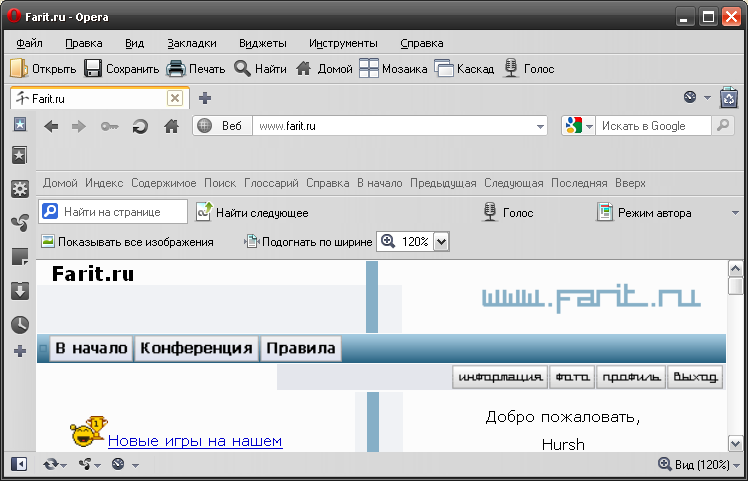This screenshot has height=481, width=748.
Task: Open the Виджеты menu
Action: coord(263,43)
